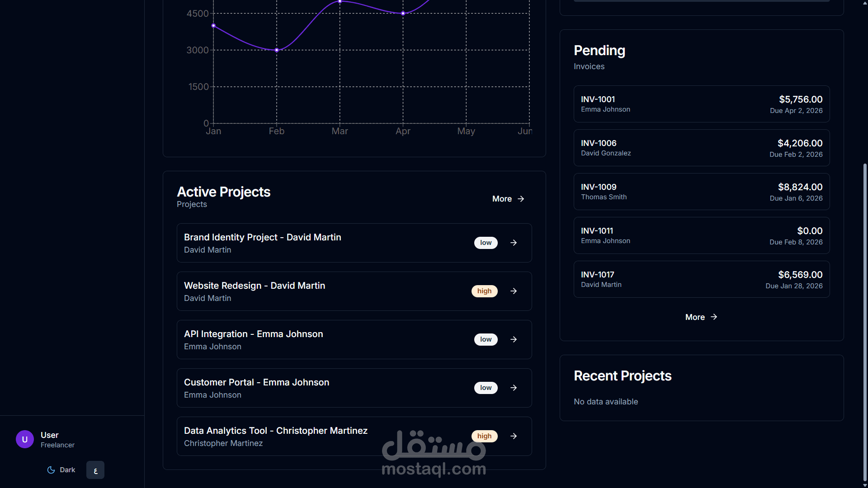
Task: Click the April data point on chart
Action: click(x=403, y=14)
